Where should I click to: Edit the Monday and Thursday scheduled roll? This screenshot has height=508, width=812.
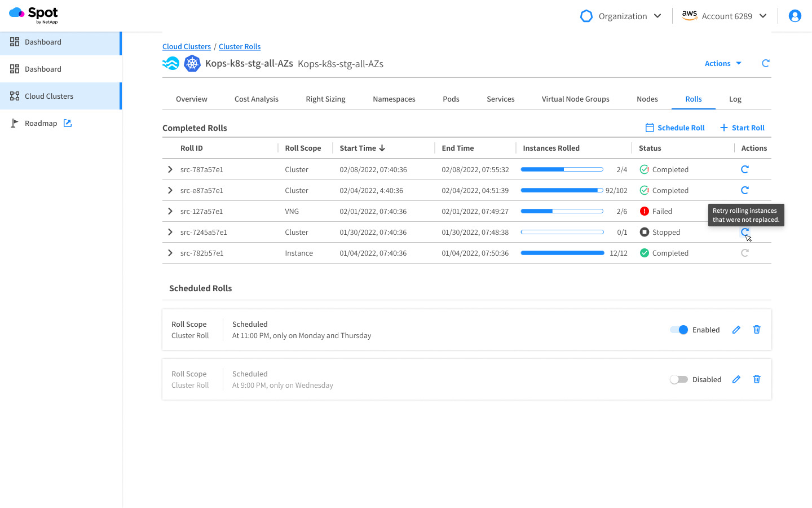click(x=736, y=330)
